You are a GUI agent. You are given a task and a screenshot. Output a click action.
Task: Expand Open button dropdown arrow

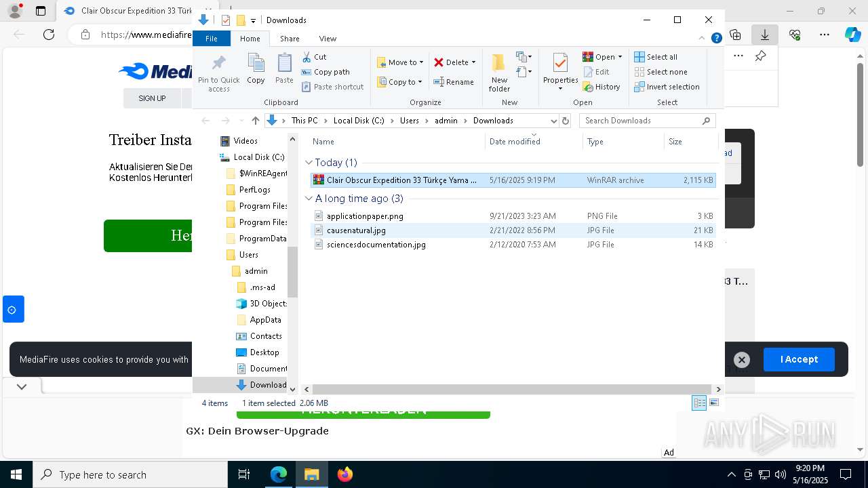pos(620,57)
